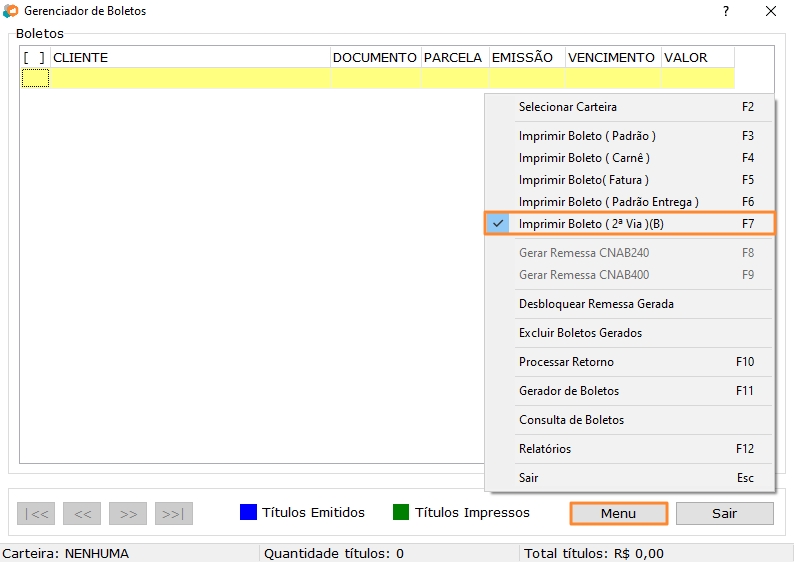Sort by the VENCIMENTO column header

point(613,58)
